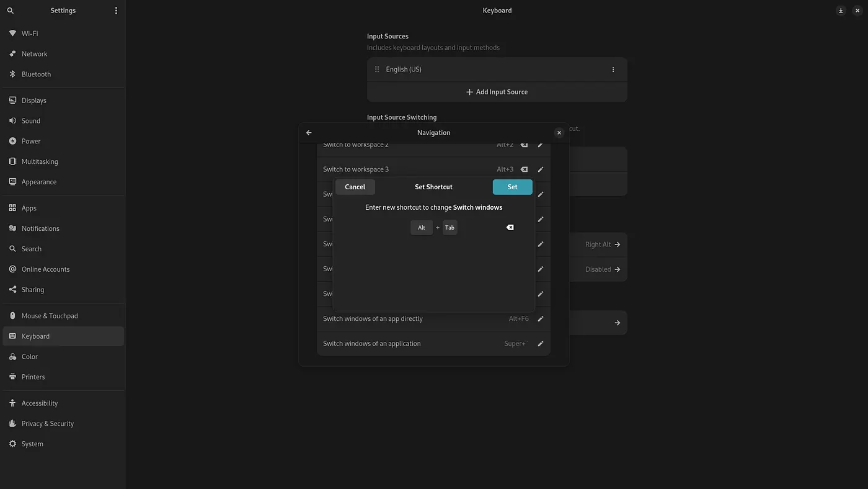Edit shortcut for Switch to workspace 3
This screenshot has width=868, height=489.
coord(541,169)
